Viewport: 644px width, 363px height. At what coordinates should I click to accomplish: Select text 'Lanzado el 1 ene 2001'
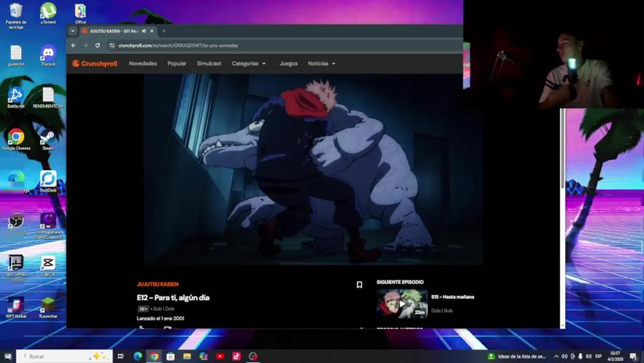[x=160, y=319]
